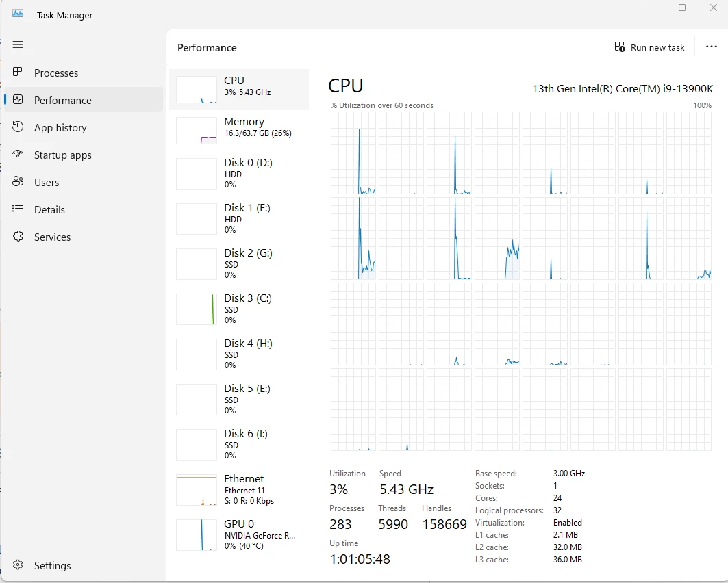Open the hamburger navigation menu
728x583 pixels.
point(18,44)
